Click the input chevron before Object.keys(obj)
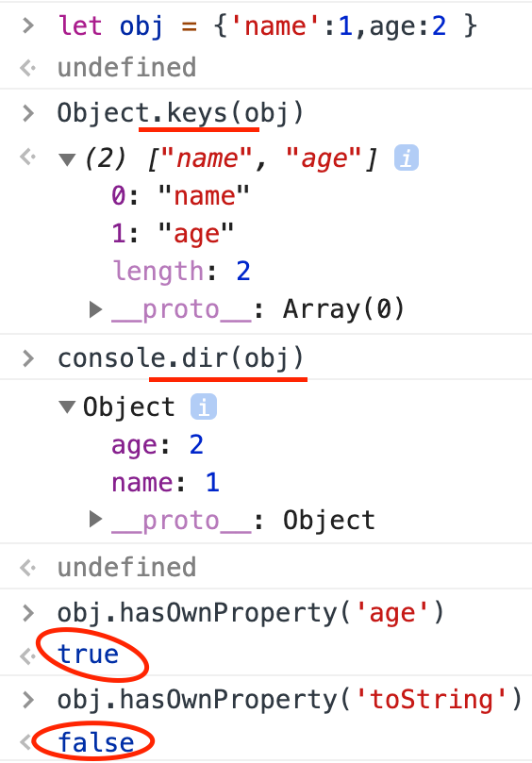This screenshot has width=532, height=763. (28, 113)
